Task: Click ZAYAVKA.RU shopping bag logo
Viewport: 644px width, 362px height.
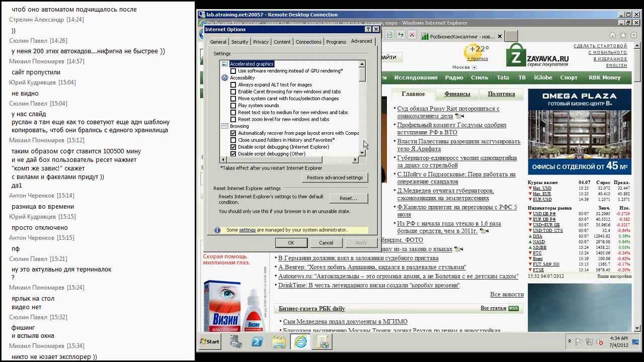Action: click(x=516, y=55)
